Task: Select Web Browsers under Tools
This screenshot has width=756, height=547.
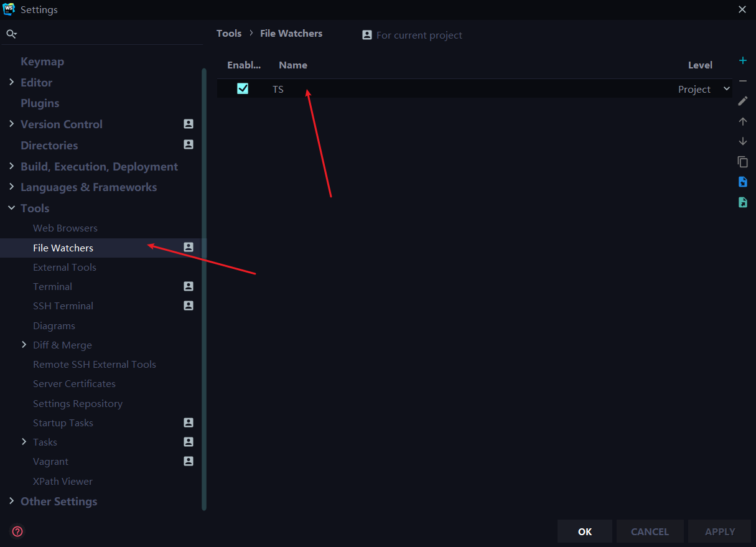Action: pos(65,228)
